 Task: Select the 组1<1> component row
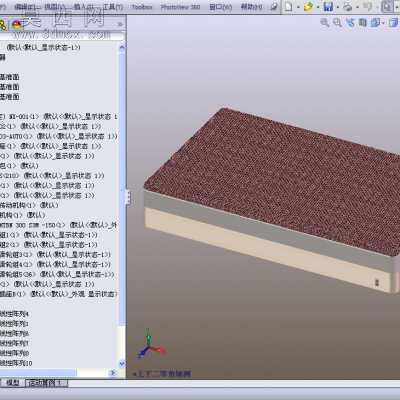(49, 235)
